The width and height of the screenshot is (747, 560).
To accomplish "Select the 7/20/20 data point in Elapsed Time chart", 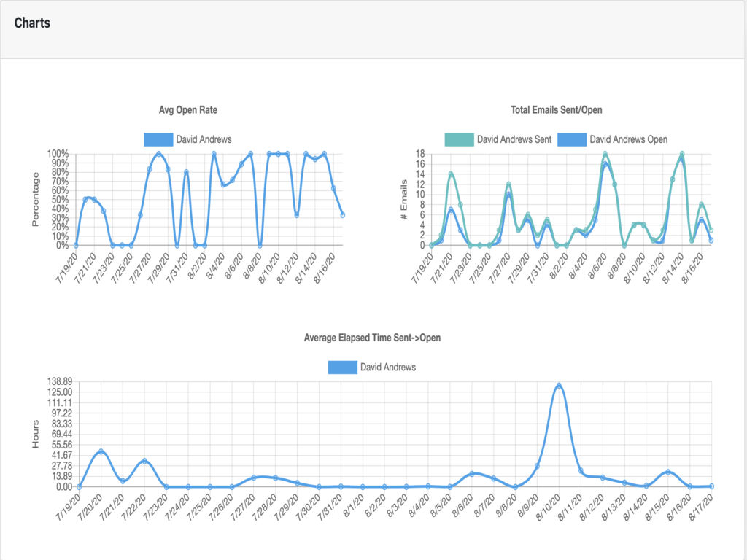I will point(101,451).
